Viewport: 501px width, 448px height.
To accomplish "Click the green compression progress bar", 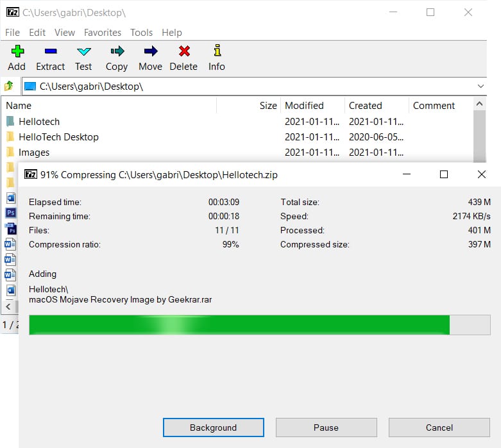I will [259, 325].
